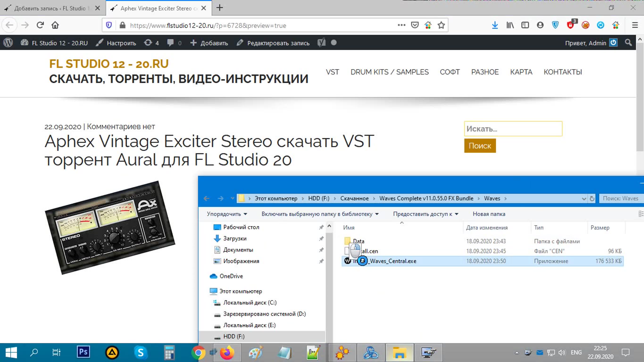Viewport: 644px width, 362px height.
Task: Open updates counter showing 4
Action: click(x=151, y=43)
